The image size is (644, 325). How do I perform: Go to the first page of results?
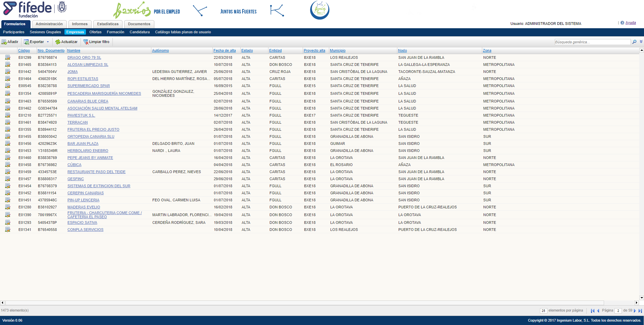(593, 311)
